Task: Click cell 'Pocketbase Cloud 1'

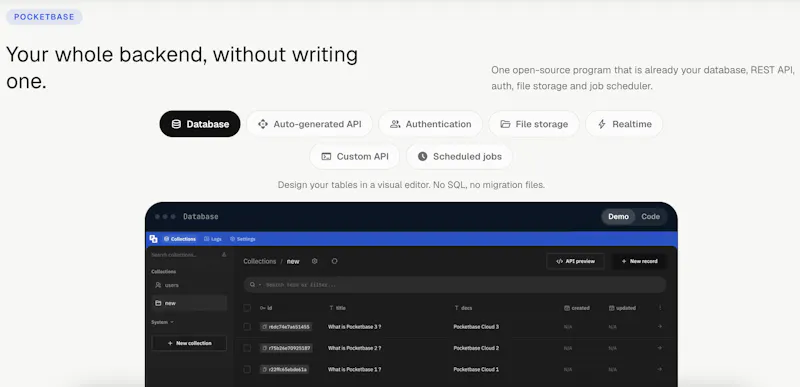Action: tap(476, 369)
